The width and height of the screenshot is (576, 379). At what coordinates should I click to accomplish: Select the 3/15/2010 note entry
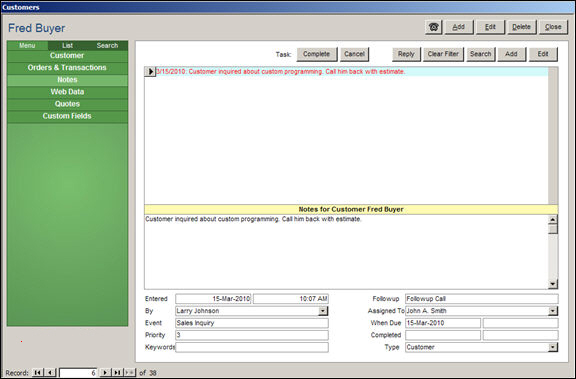click(352, 72)
